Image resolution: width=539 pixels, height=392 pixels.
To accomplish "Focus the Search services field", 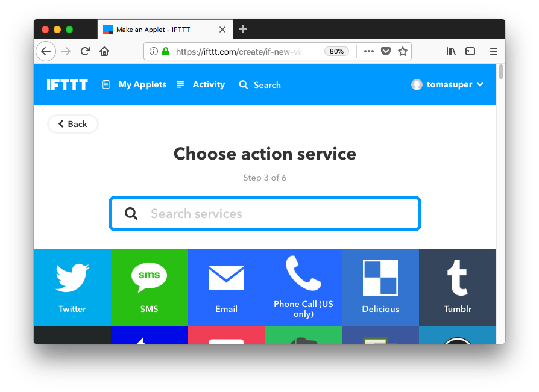I will [265, 214].
